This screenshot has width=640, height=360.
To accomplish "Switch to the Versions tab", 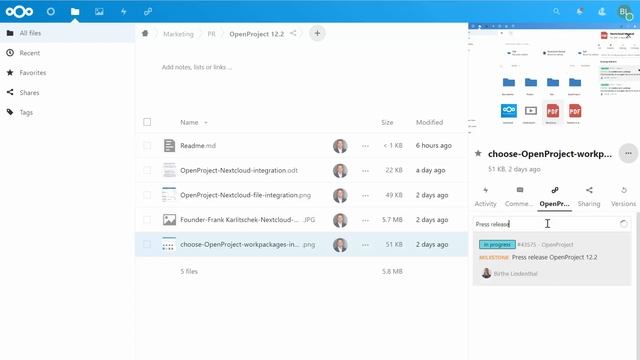I will click(623, 197).
